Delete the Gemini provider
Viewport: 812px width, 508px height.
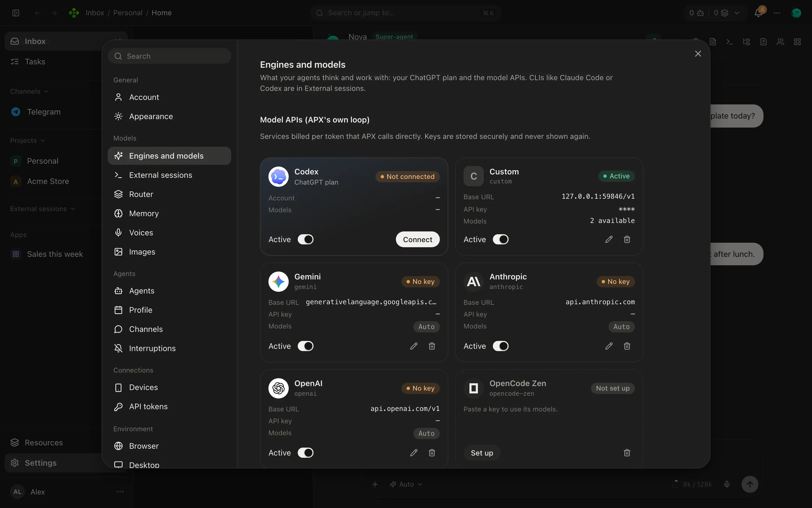(x=432, y=346)
